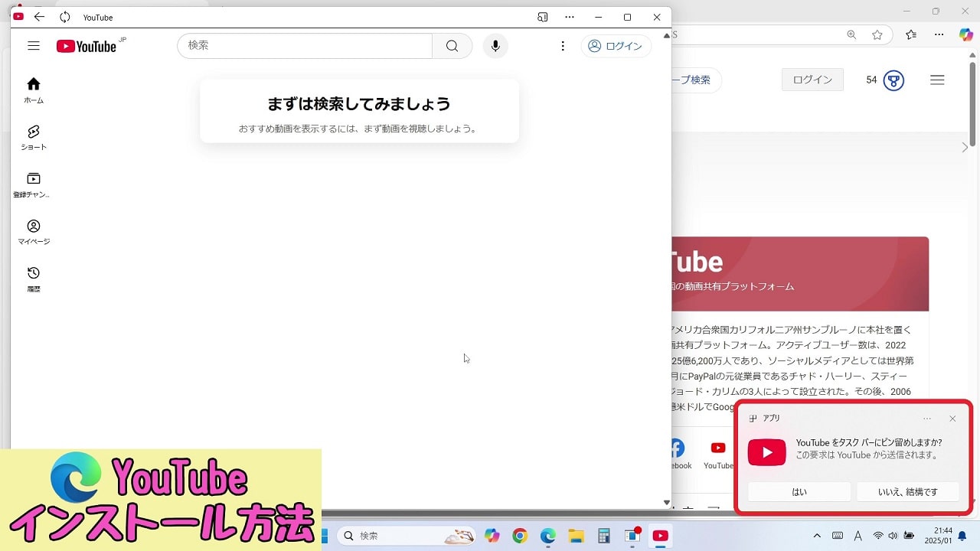Open Microsoft Edge from the taskbar

click(x=548, y=536)
